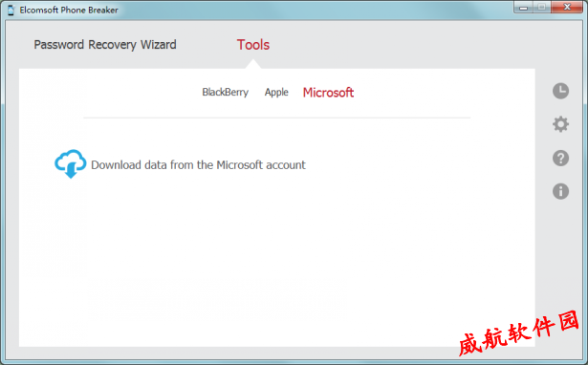Viewport: 588px width, 365px height.
Task: Open the history clock icon
Action: (x=560, y=91)
